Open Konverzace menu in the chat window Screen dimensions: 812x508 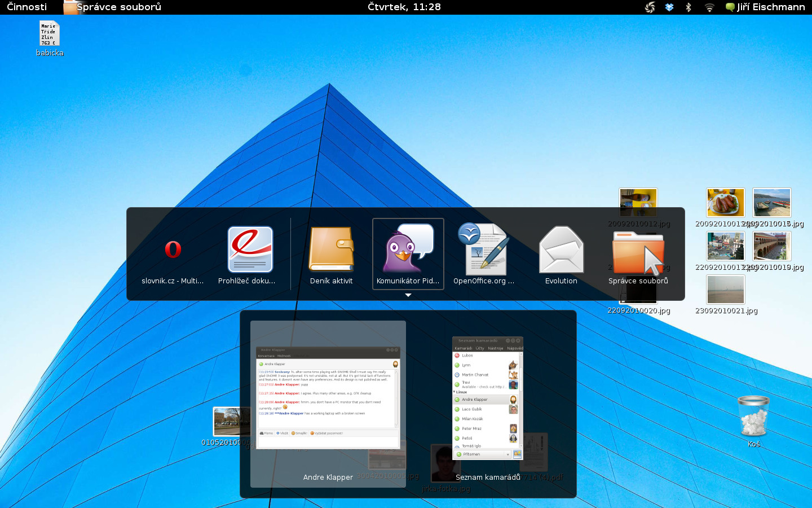coord(266,356)
